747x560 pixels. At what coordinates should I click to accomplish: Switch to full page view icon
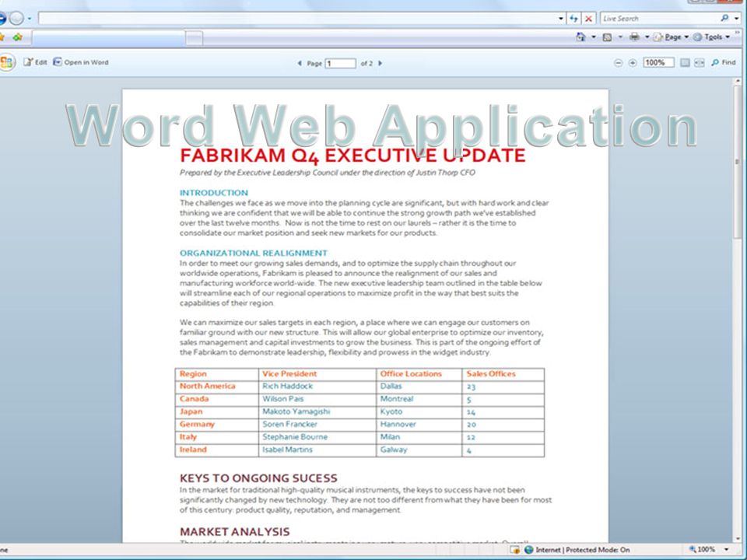pos(685,63)
